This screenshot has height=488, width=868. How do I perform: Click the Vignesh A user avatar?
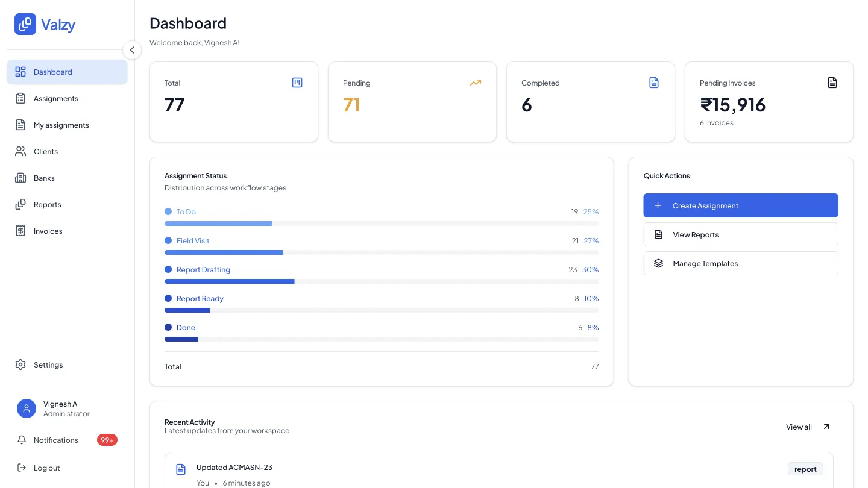[x=27, y=408]
